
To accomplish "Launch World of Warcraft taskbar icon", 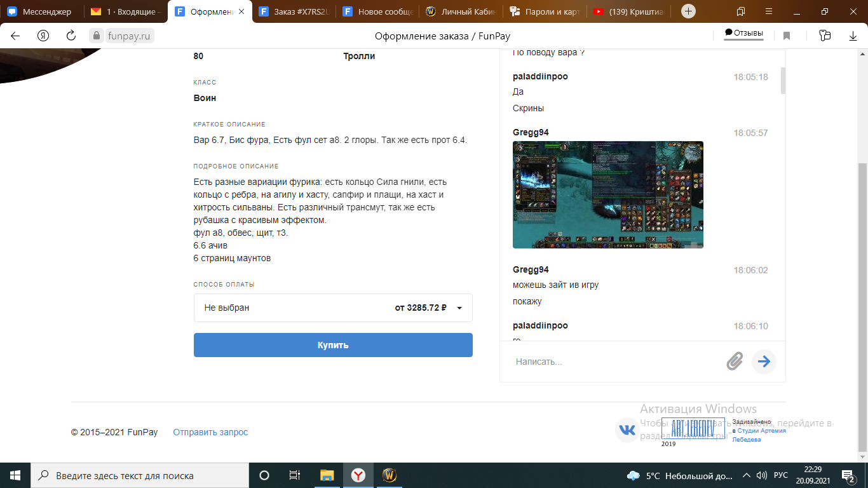I will tap(390, 475).
